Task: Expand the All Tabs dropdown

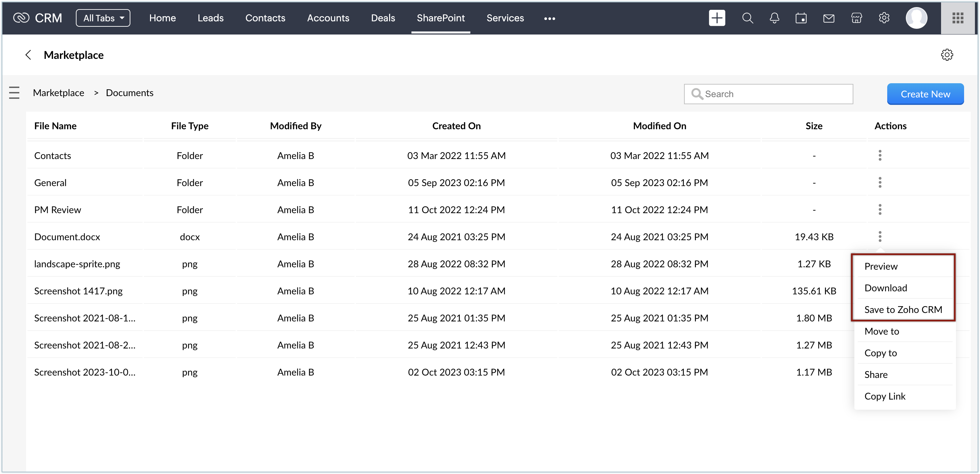Action: tap(103, 18)
